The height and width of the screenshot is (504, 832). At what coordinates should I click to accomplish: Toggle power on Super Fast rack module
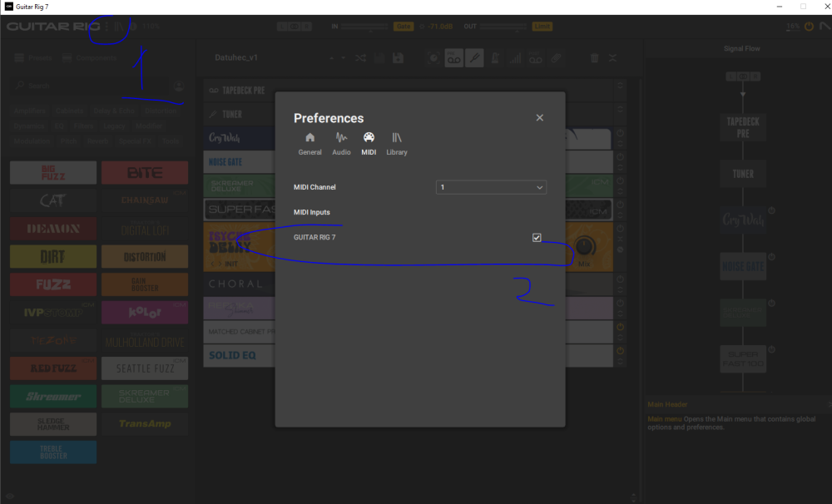coord(620,205)
